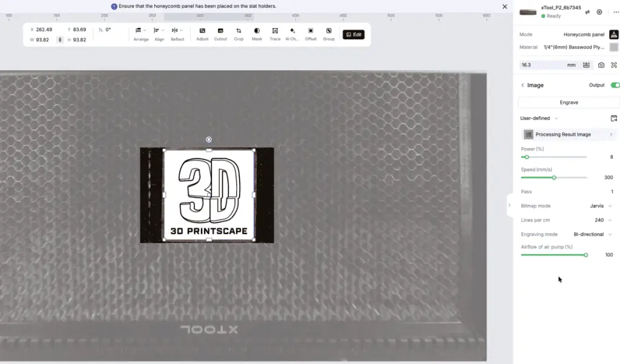Select the Engrave processing tab
This screenshot has height=364, width=620.
click(569, 102)
